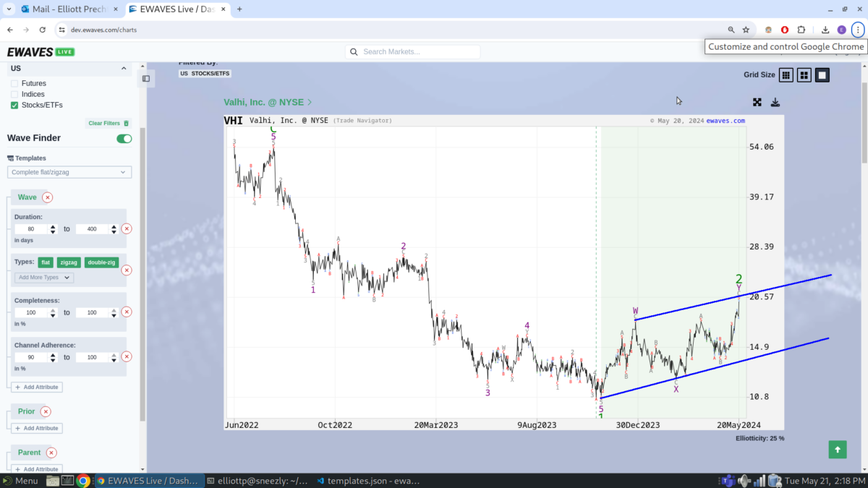Select the single chart grid size icon

(x=822, y=75)
